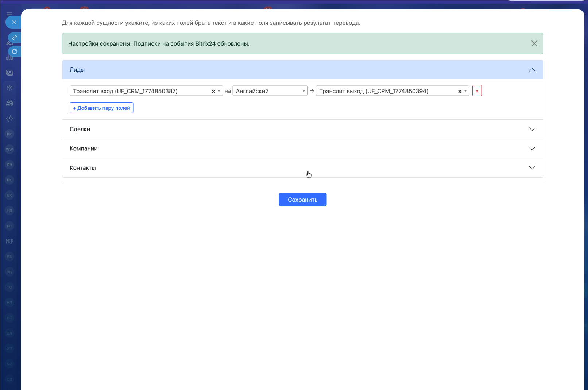Delete the field pair with the red x button

point(477,91)
